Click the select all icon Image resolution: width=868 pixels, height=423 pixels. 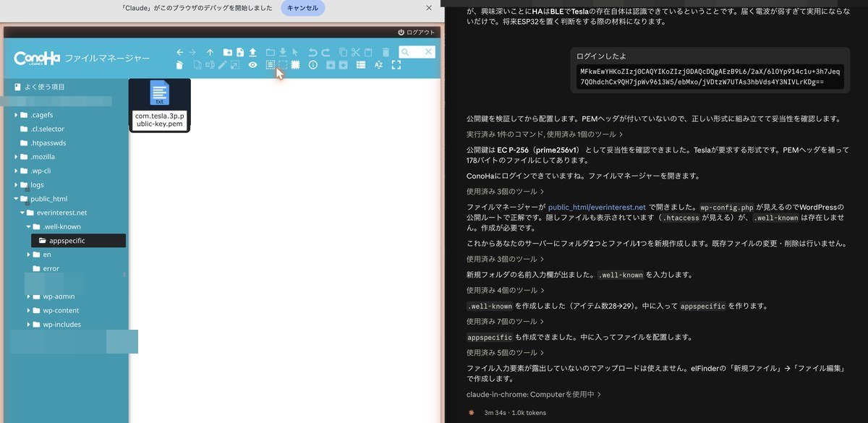[x=270, y=65]
